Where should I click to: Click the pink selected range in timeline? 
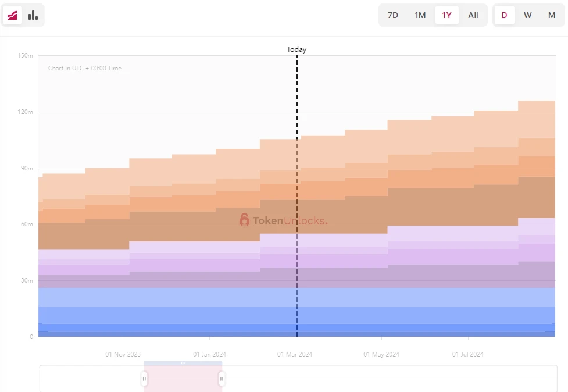pos(183,381)
